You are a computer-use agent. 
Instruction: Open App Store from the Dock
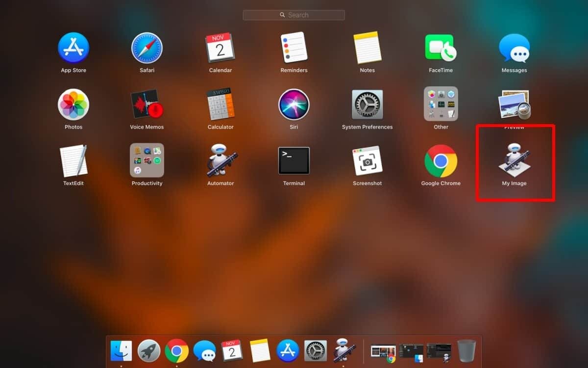pyautogui.click(x=288, y=351)
